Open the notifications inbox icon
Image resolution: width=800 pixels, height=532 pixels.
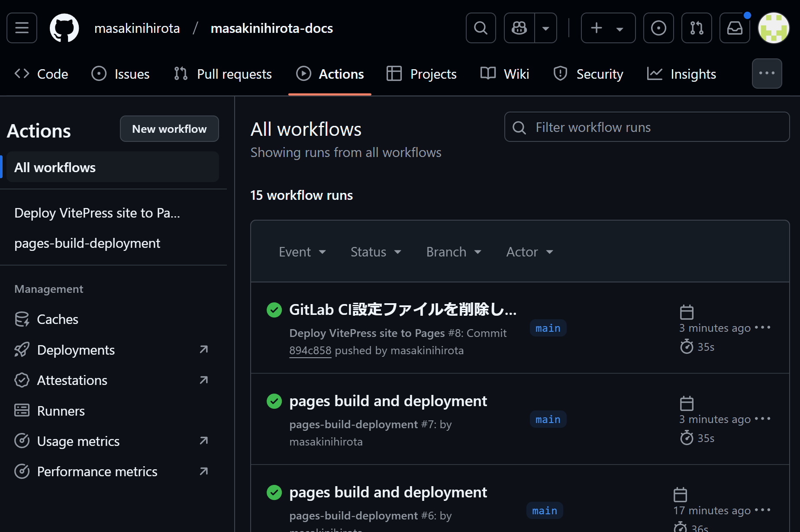734,28
